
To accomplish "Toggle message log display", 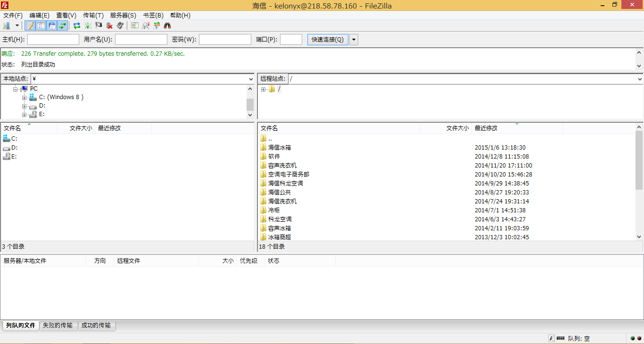I will [x=30, y=25].
